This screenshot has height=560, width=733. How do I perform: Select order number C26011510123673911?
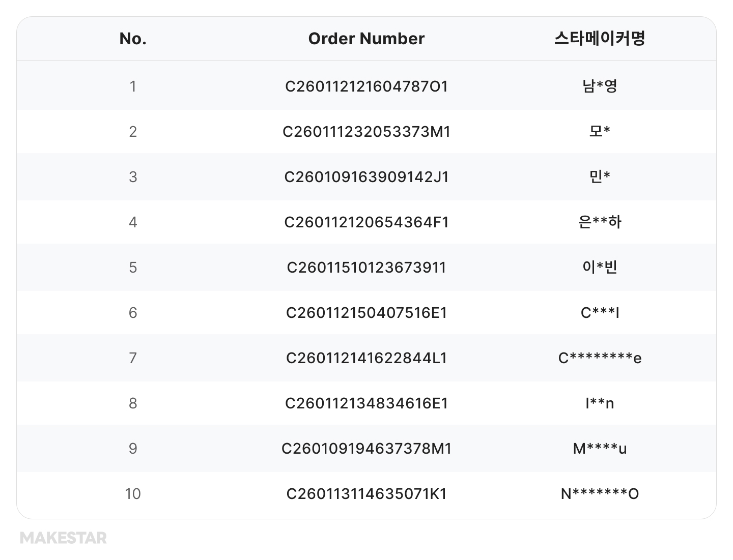[x=366, y=268]
